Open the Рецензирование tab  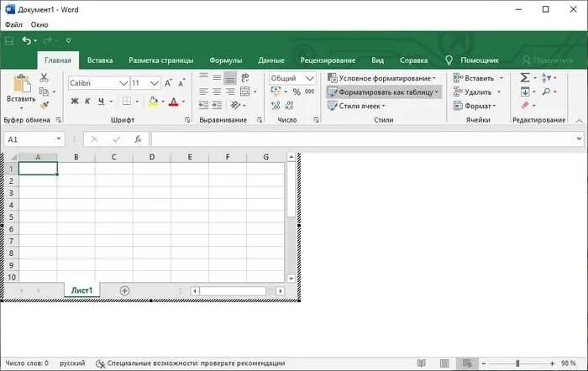pos(328,60)
